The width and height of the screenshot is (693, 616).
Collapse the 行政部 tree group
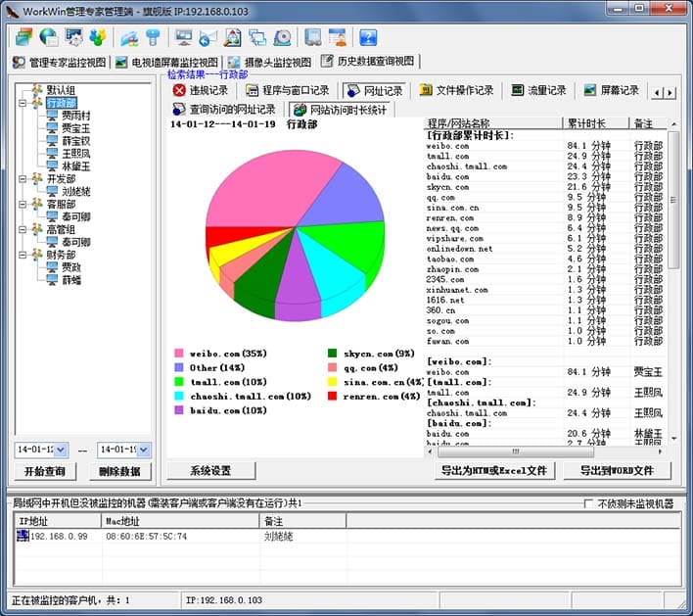[23, 103]
